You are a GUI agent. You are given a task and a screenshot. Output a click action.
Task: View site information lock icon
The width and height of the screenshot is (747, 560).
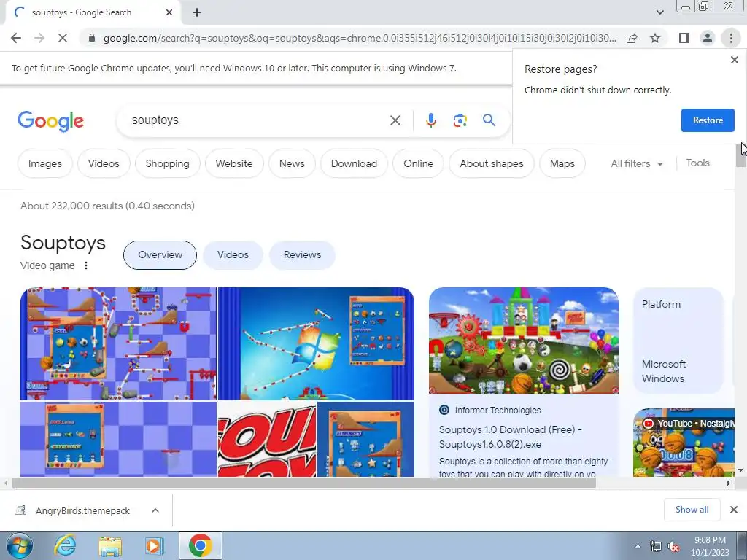pyautogui.click(x=92, y=38)
